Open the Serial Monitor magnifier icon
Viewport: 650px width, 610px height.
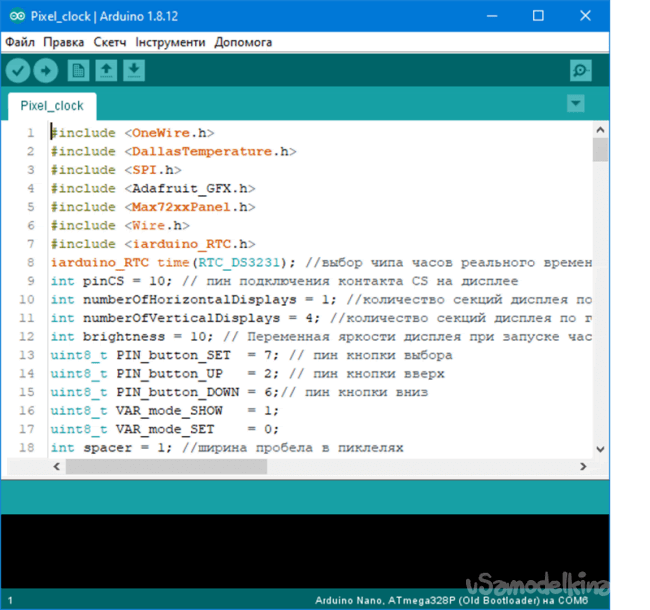(581, 70)
